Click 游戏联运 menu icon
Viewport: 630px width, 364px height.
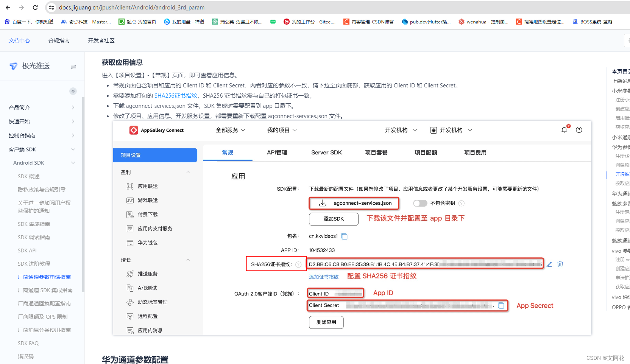[x=130, y=200]
